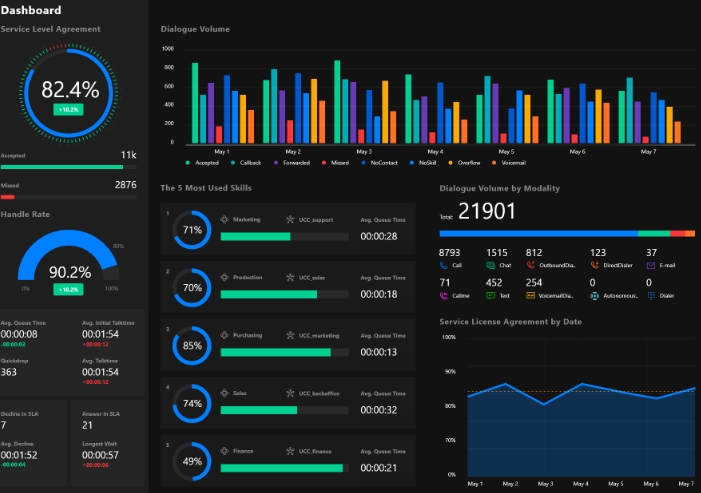Image resolution: width=701 pixels, height=493 pixels.
Task: Select the OutboundDialer phone icon
Action: 530,265
